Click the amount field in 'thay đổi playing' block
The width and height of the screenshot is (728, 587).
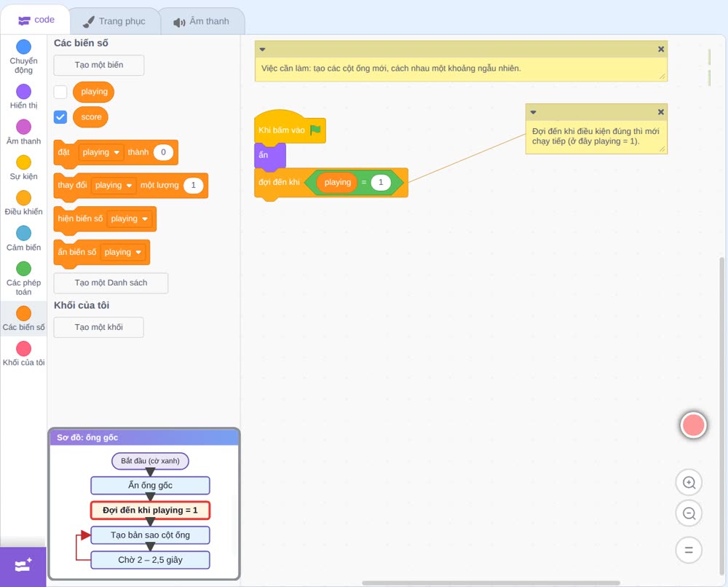click(x=194, y=185)
